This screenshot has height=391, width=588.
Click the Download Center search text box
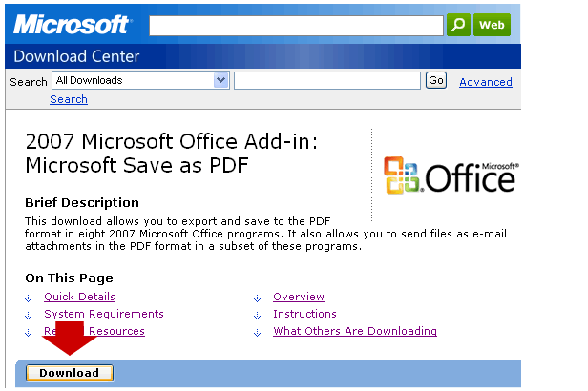pos(326,81)
